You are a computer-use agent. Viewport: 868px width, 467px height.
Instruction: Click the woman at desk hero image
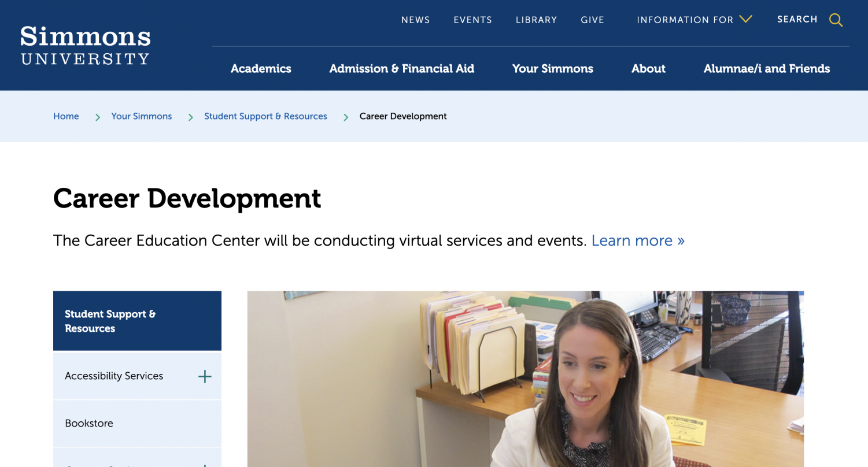coord(526,379)
